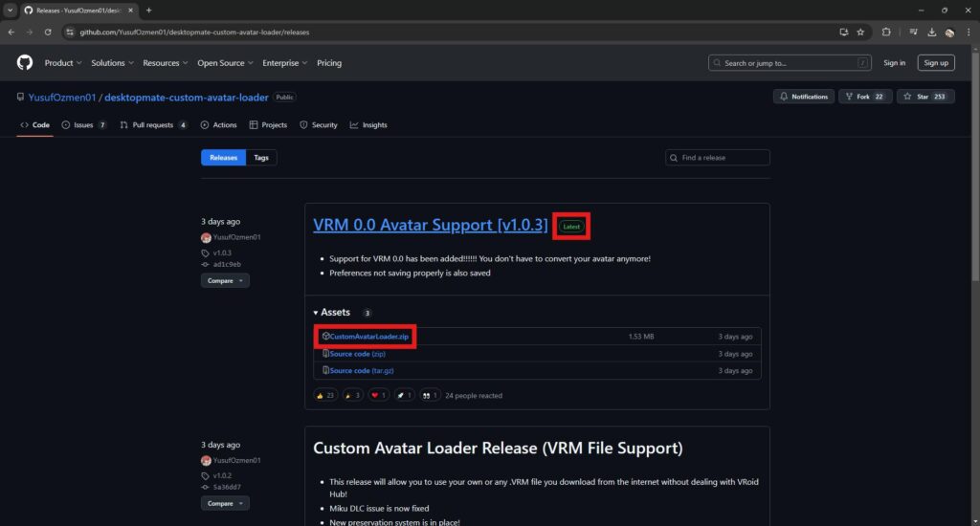Open Compare dropdown for v1.0.3
The height and width of the screenshot is (526, 980).
point(225,280)
